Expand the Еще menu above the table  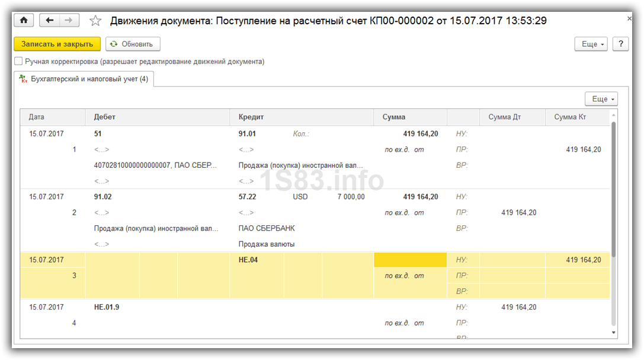tap(601, 99)
